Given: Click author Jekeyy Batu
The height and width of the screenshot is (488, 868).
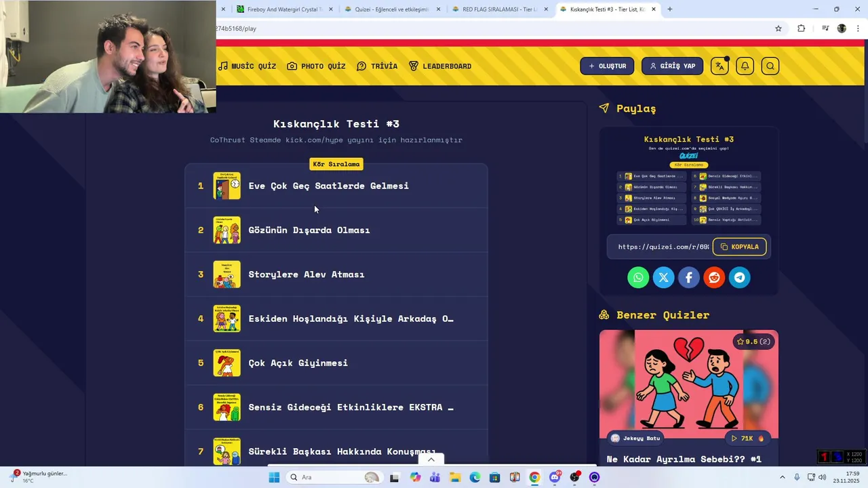Looking at the screenshot, I should 635,439.
